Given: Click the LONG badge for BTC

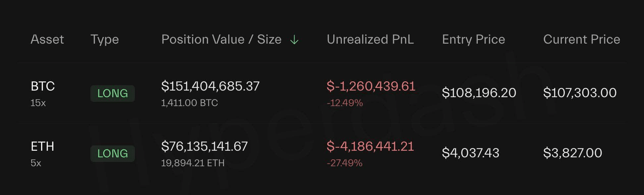Looking at the screenshot, I should click(x=113, y=94).
